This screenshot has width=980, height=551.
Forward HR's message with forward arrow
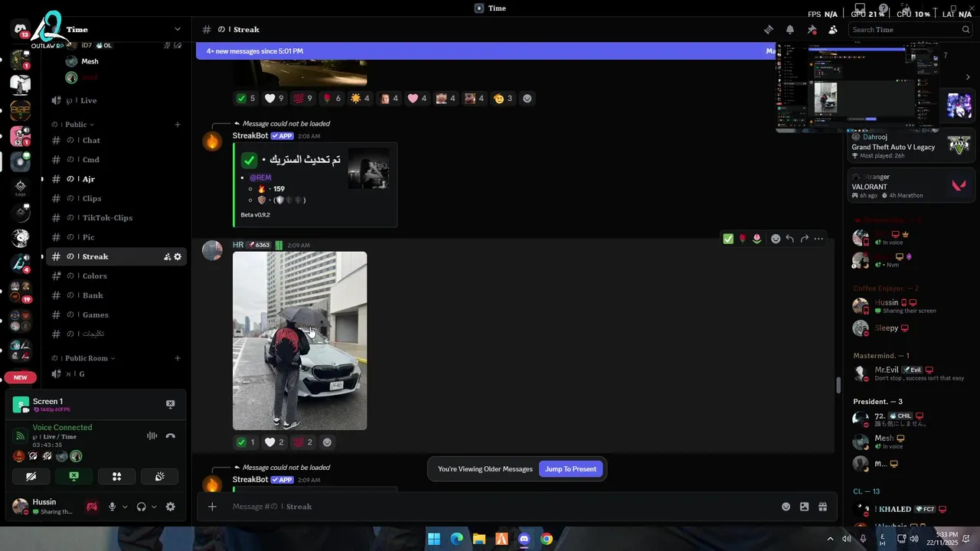(x=805, y=239)
